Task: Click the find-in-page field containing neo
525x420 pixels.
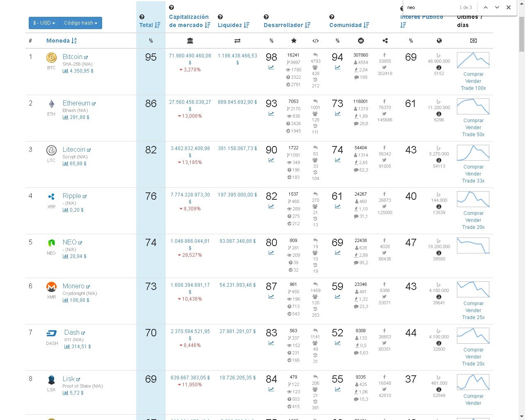Action: (431, 7)
